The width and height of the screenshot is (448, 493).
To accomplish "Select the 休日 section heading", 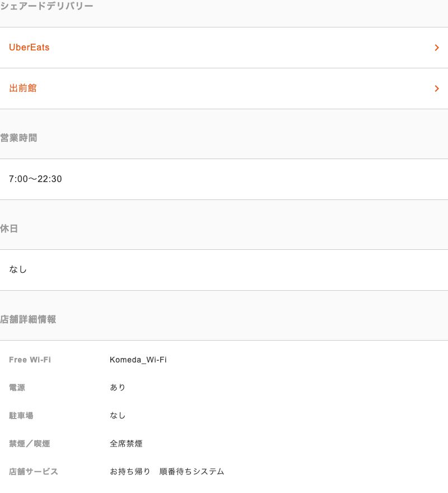I will tap(9, 229).
